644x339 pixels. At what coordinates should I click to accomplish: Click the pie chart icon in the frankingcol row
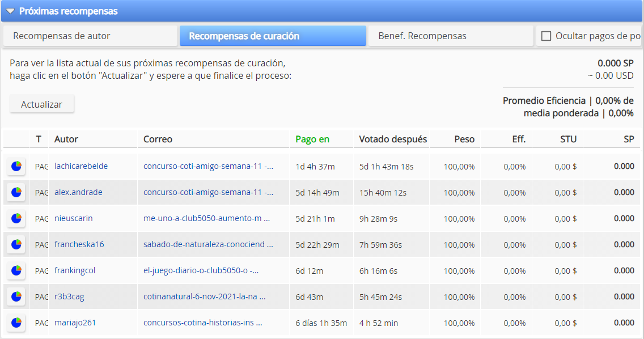[x=16, y=271]
